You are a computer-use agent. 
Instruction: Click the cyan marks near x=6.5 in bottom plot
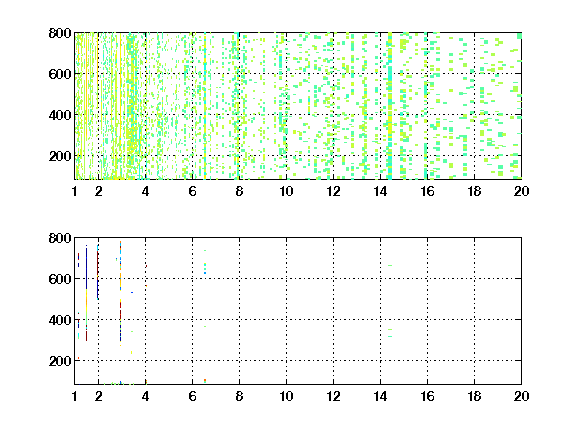pyautogui.click(x=205, y=269)
